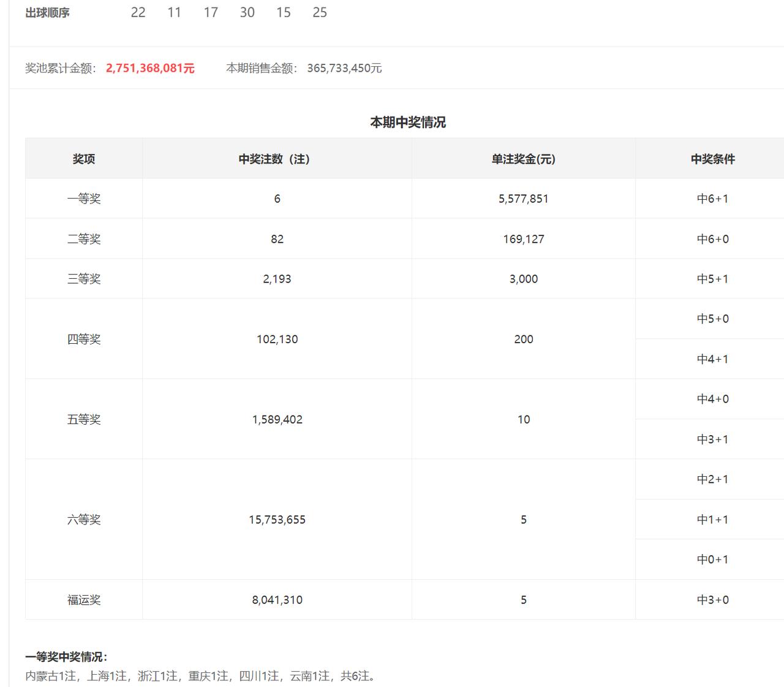Select ball number 11 in draw order
The width and height of the screenshot is (784, 687).
coord(175,13)
